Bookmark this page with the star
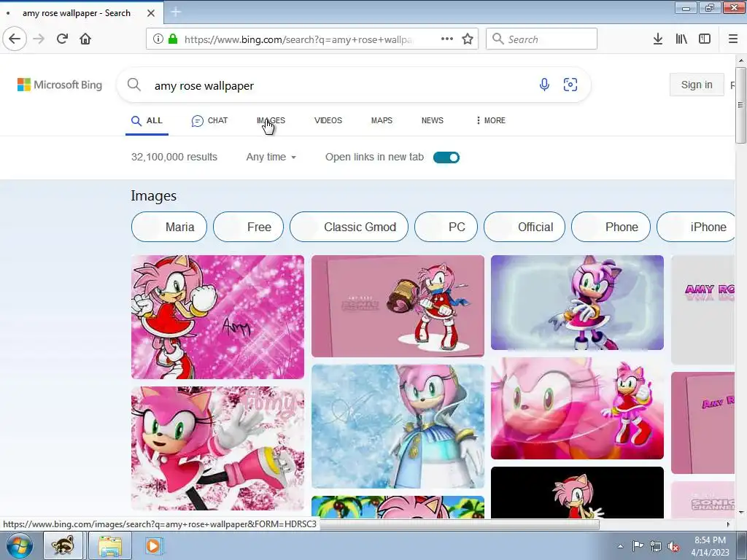The width and height of the screenshot is (747, 560). click(468, 39)
